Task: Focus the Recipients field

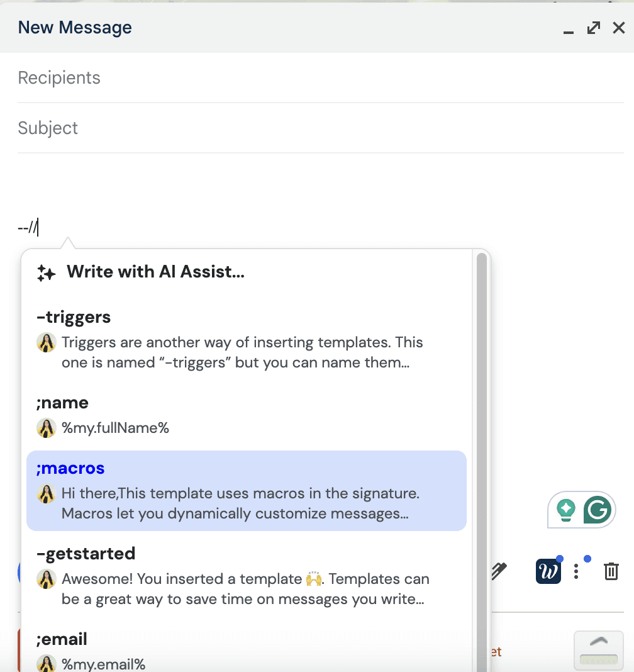Action: 320,78
